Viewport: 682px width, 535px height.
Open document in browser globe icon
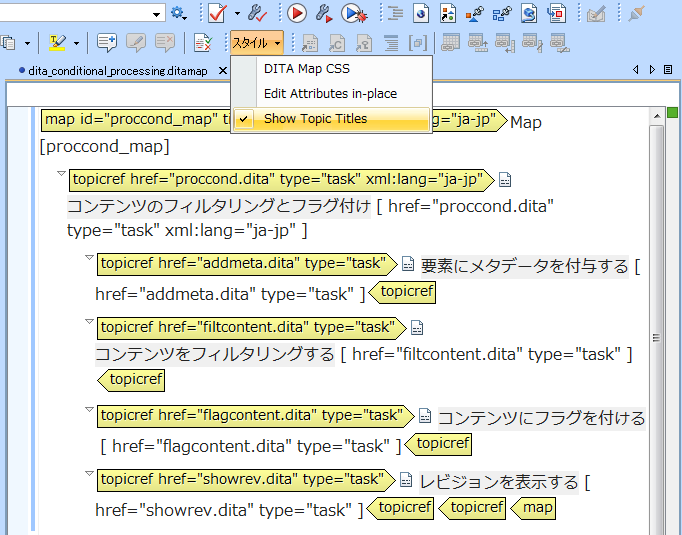click(x=421, y=13)
